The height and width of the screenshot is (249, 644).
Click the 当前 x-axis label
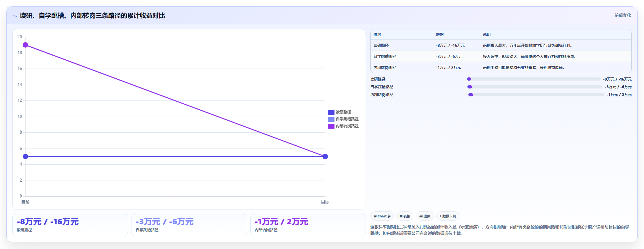click(x=26, y=202)
